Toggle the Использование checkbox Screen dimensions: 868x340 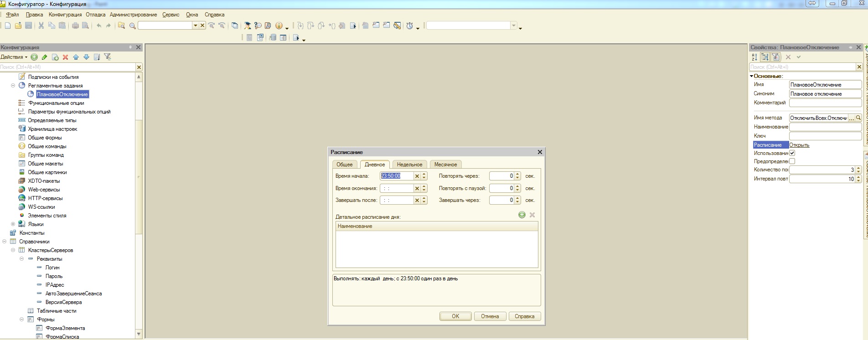click(x=792, y=153)
